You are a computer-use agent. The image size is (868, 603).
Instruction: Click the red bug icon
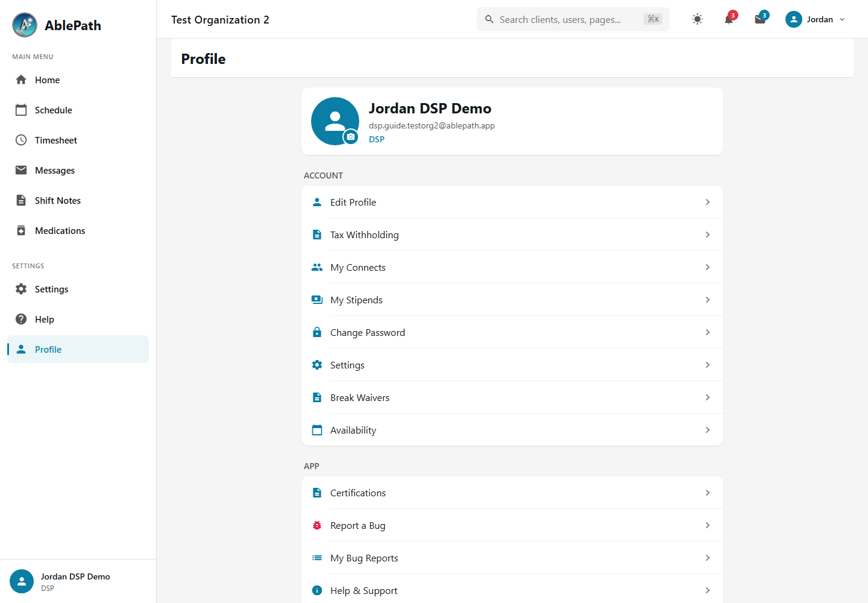tap(317, 525)
